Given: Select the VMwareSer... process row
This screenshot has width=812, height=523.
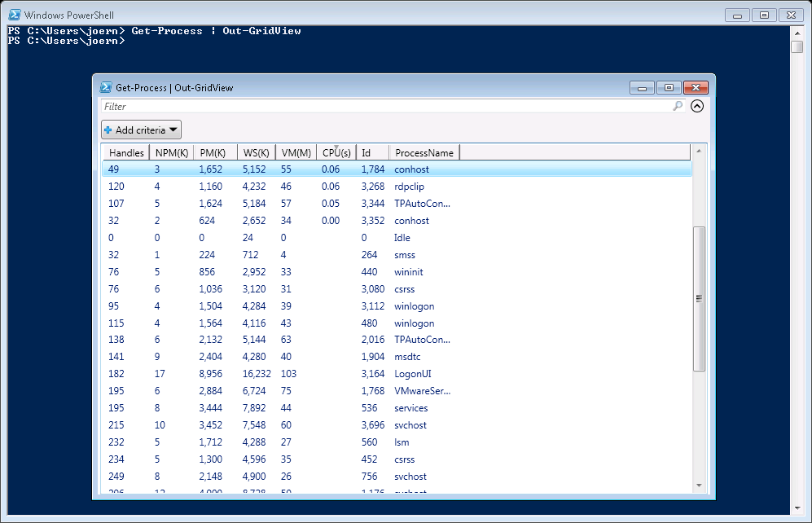Looking at the screenshot, I should click(x=397, y=391).
